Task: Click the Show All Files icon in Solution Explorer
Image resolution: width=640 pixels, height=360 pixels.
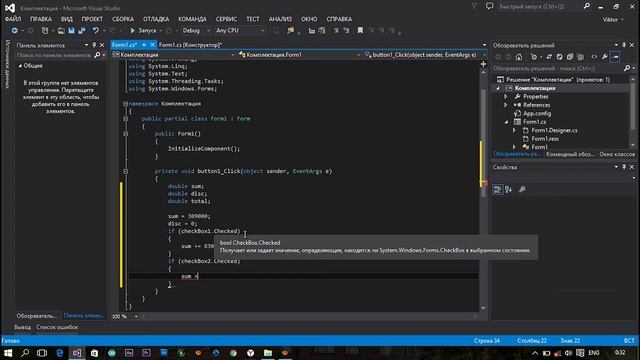Action: coord(580,57)
